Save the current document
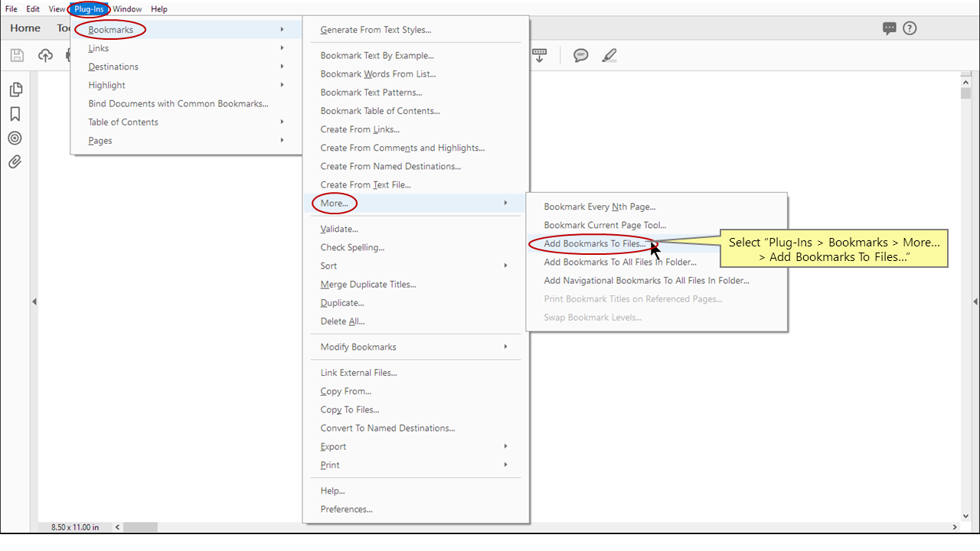This screenshot has width=980, height=551. 15,54
